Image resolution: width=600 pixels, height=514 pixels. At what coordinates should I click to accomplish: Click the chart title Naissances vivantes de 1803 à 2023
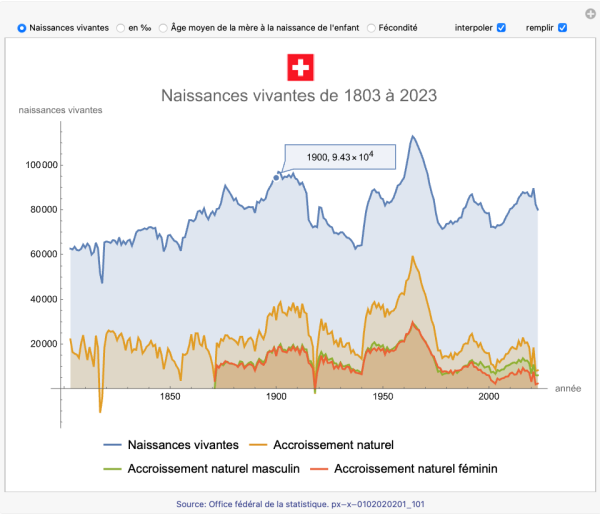click(x=300, y=96)
